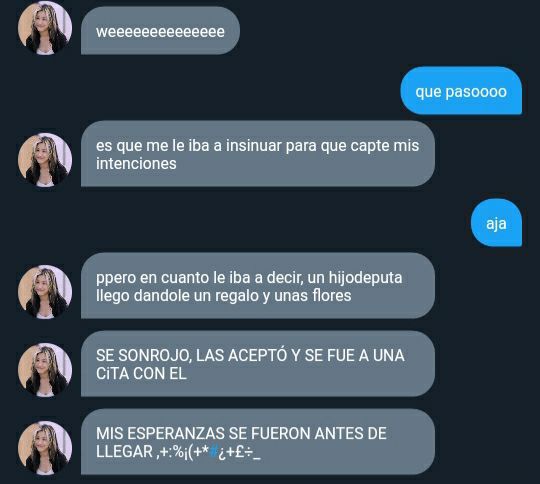Select the "weeeeeeeeeeeeee" message bubble

coord(160,31)
